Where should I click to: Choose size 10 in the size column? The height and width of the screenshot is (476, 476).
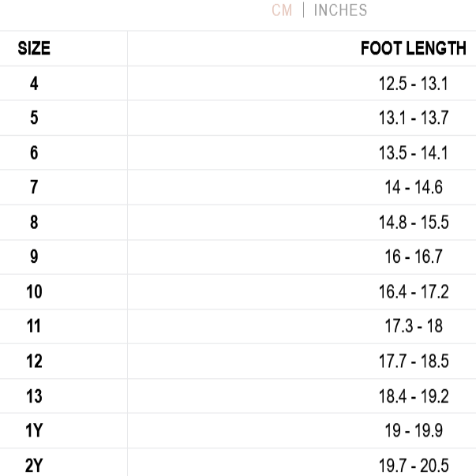pyautogui.click(x=34, y=292)
